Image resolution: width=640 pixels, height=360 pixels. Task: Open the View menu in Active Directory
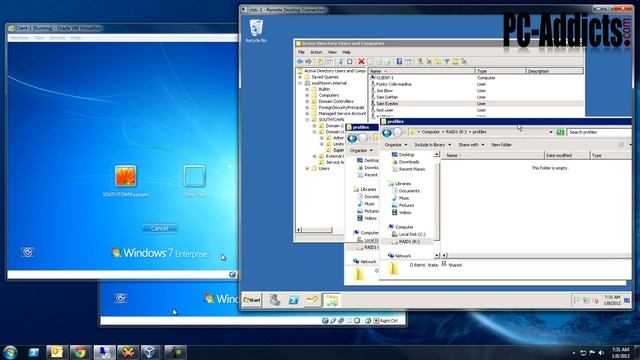coord(332,52)
